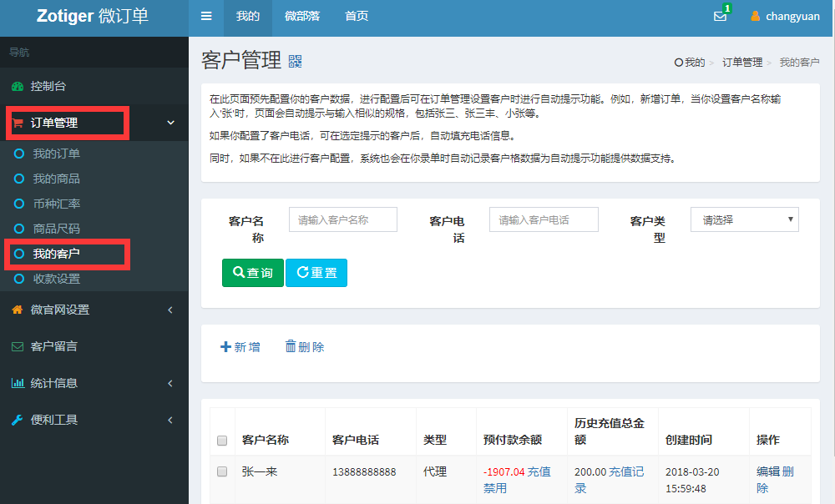Expand the 微官网设置 chevron
The height and width of the screenshot is (504, 835).
(x=170, y=310)
